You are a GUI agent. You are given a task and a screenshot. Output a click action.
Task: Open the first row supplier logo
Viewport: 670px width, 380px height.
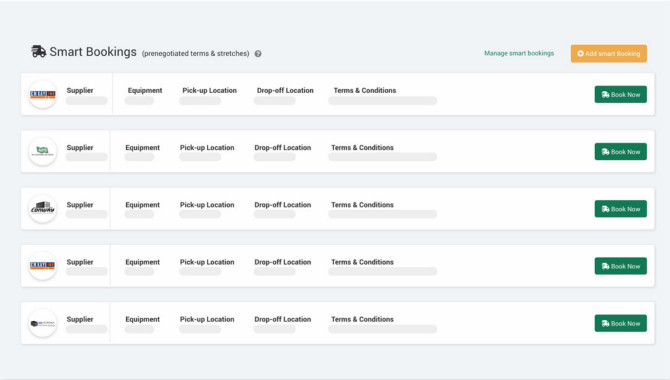[x=42, y=94]
